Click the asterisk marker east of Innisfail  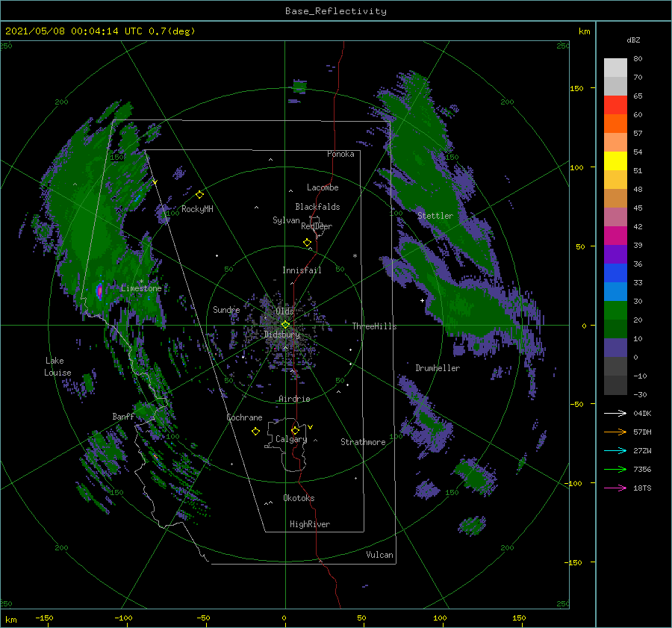point(355,256)
